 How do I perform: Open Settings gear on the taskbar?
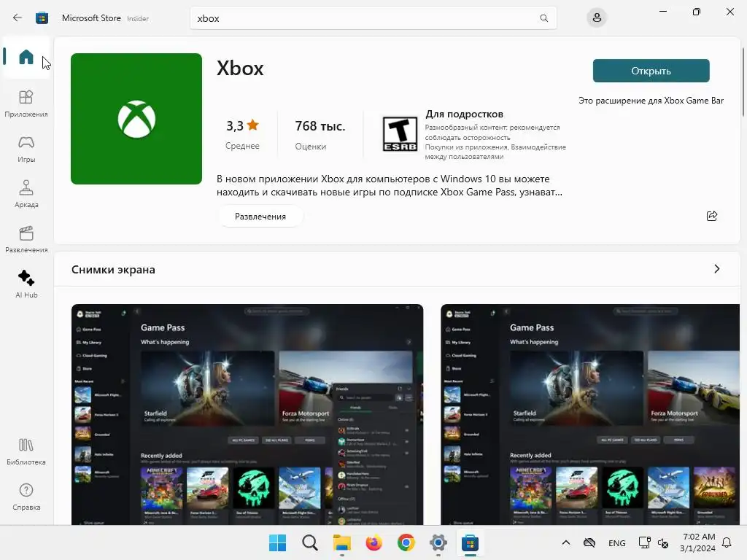[x=438, y=542]
